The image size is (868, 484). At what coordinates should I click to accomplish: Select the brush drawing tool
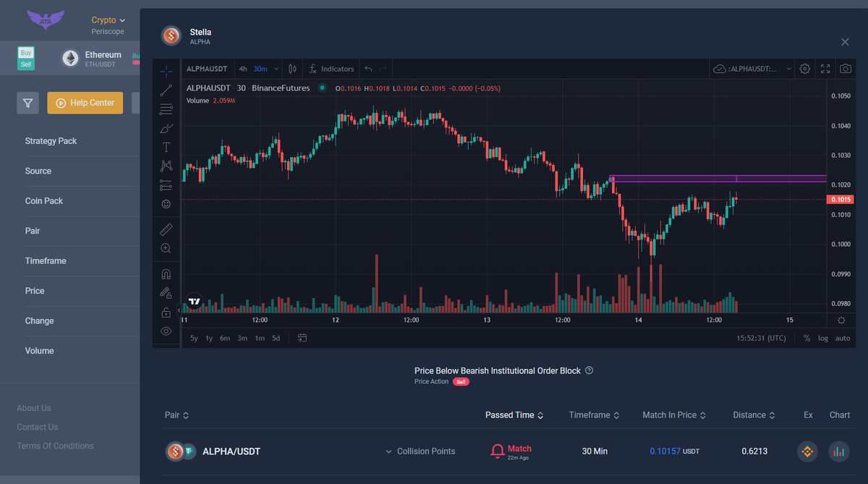(166, 128)
